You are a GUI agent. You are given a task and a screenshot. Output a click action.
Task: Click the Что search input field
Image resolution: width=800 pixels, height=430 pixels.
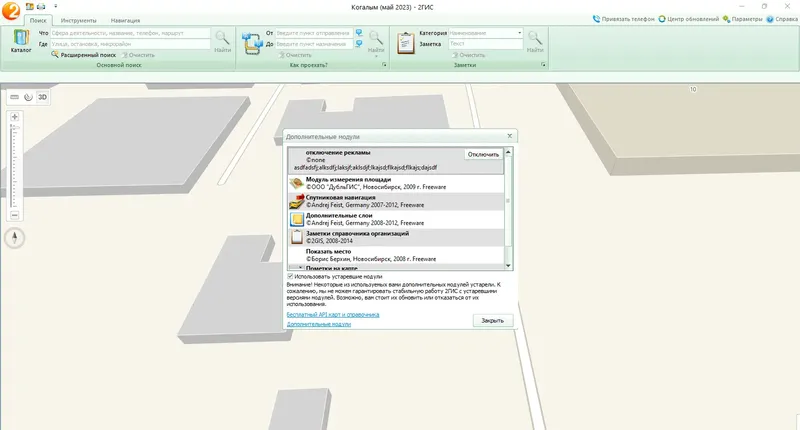pos(130,33)
